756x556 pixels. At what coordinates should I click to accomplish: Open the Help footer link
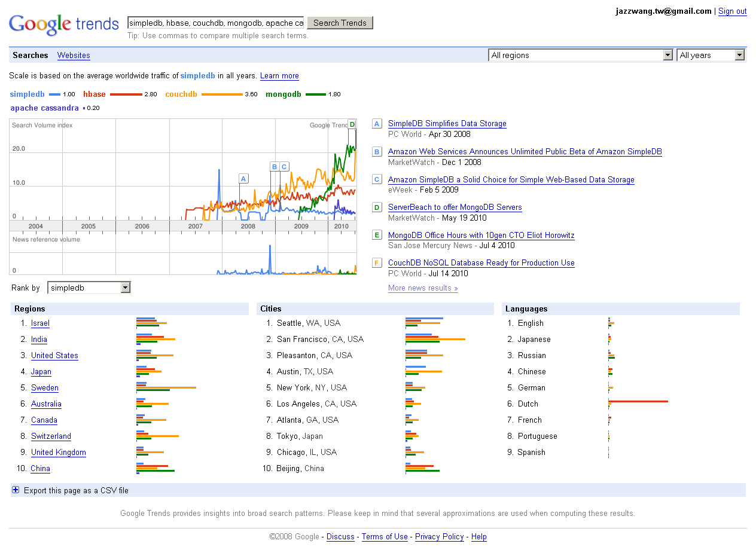click(x=479, y=536)
